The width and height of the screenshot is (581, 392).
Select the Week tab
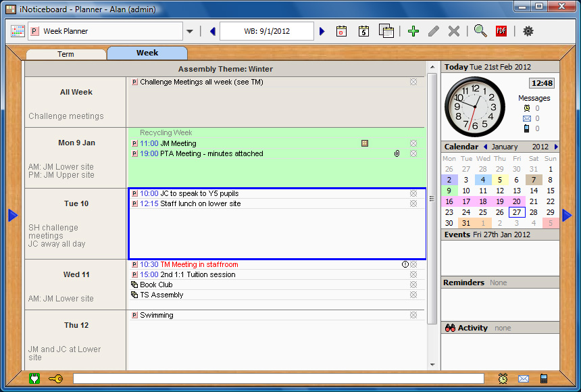147,53
